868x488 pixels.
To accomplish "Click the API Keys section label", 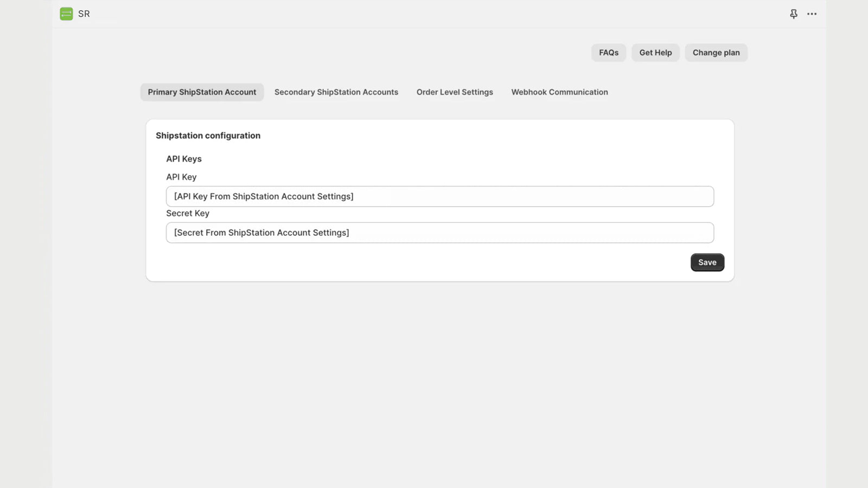I will coord(184,159).
